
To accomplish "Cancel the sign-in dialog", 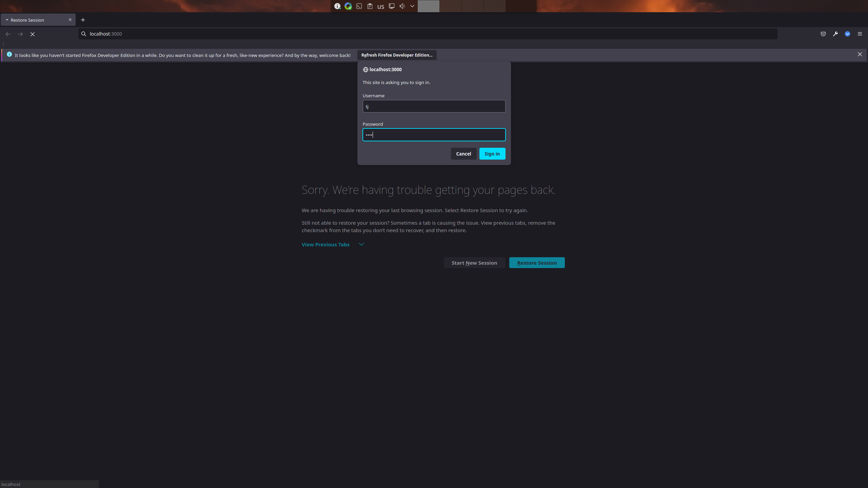I will click(x=463, y=154).
